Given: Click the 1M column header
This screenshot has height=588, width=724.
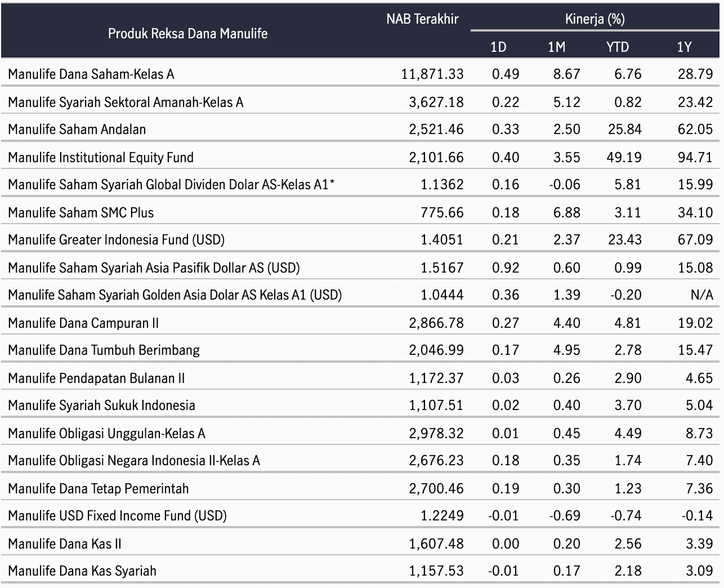Looking at the screenshot, I should [556, 47].
